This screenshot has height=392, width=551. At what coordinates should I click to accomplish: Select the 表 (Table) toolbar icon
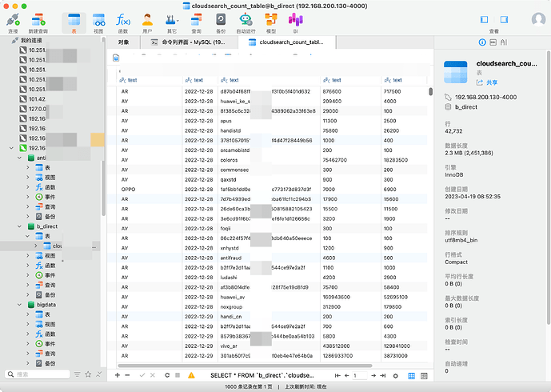(x=74, y=23)
